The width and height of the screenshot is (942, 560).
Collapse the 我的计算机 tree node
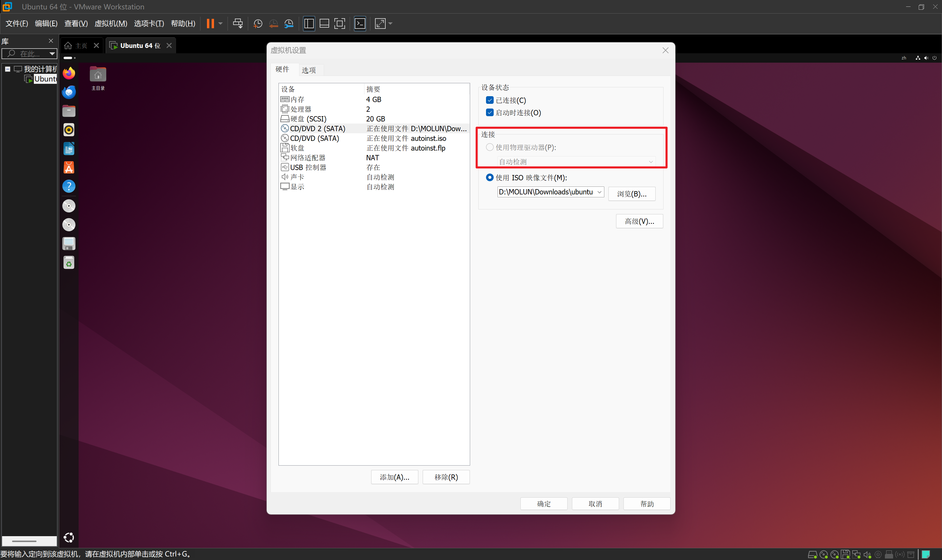[8, 69]
